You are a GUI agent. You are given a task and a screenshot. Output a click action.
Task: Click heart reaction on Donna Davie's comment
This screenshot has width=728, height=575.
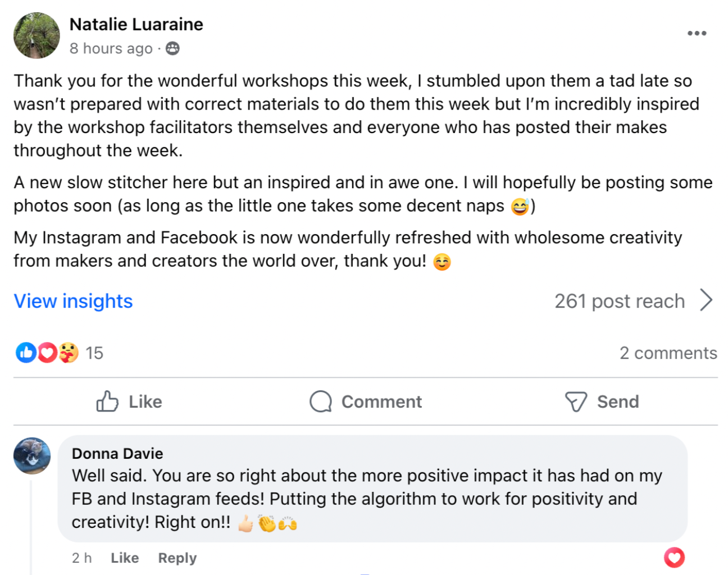[674, 558]
